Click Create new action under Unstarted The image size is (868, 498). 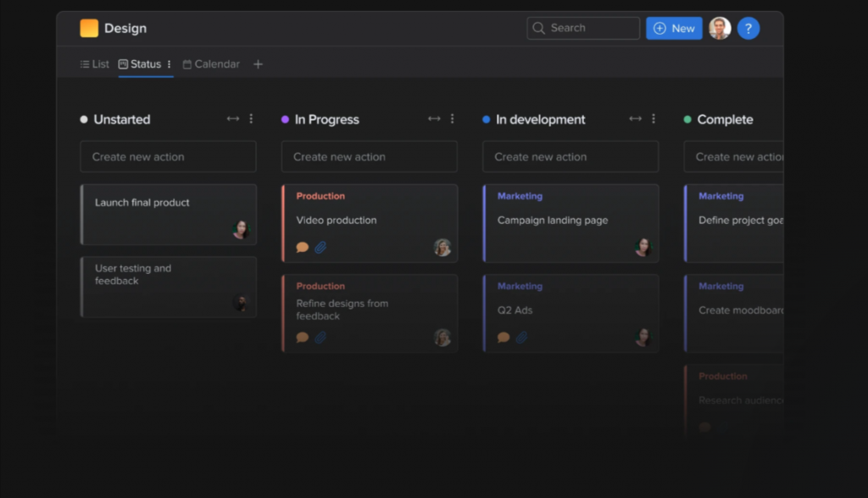pyautogui.click(x=168, y=156)
